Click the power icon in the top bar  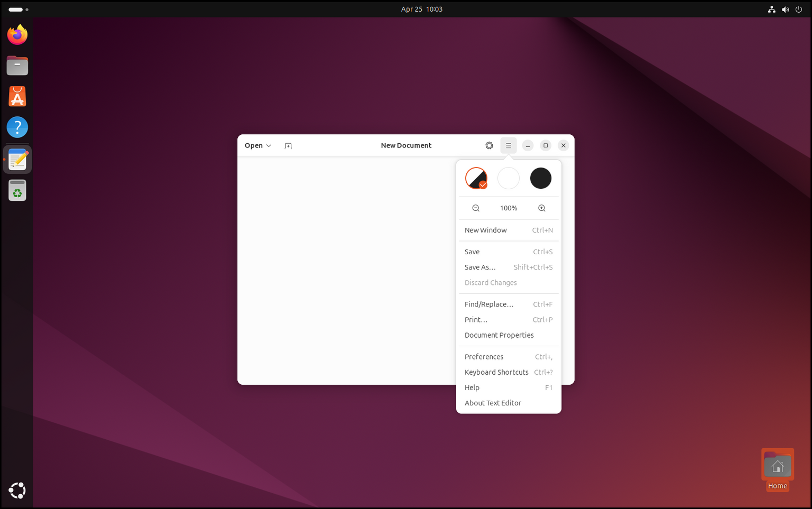(798, 9)
